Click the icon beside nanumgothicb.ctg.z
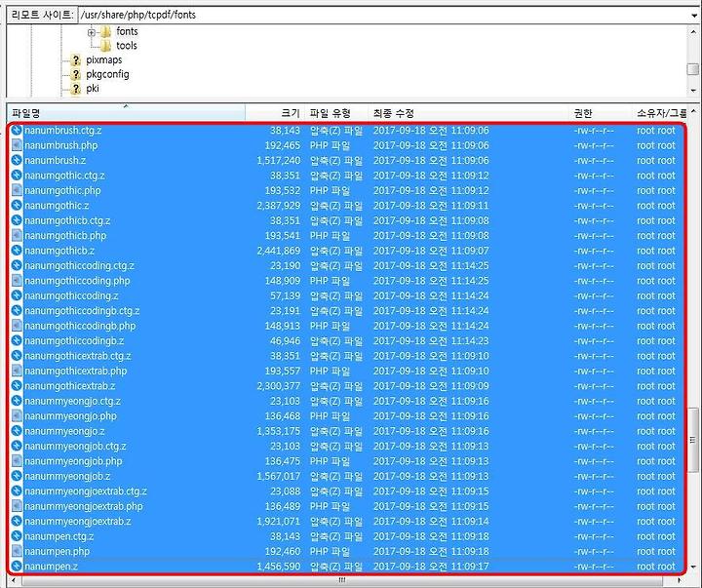Image resolution: width=702 pixels, height=588 pixels. 17,220
